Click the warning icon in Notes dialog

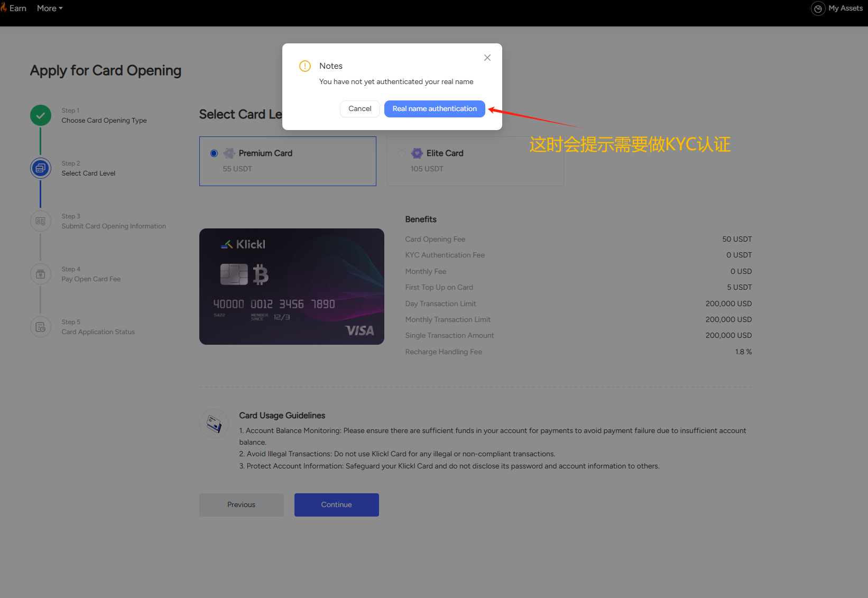coord(305,66)
